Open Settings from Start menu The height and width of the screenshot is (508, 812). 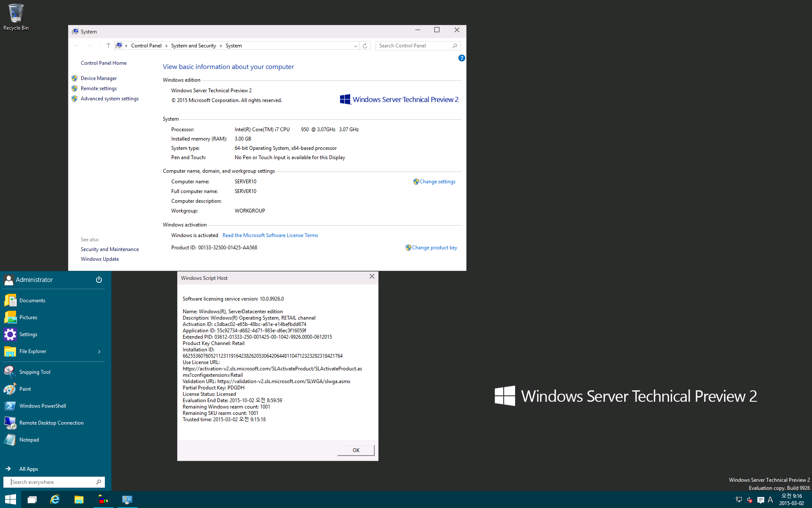point(54,334)
